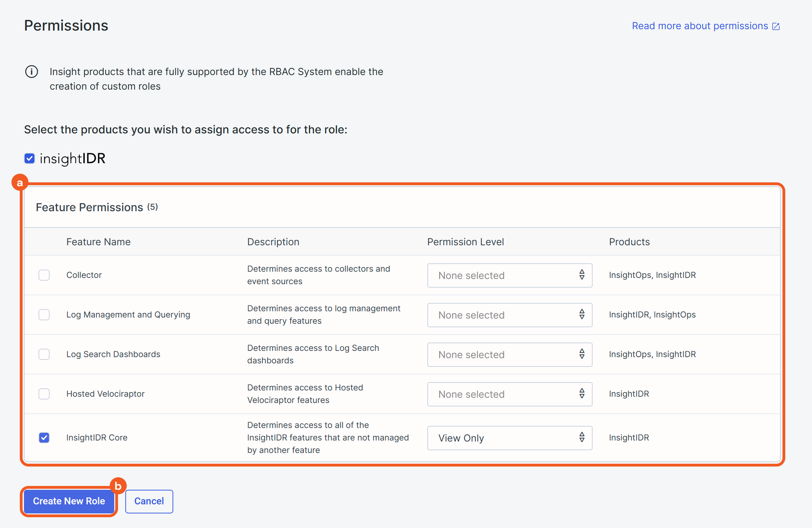Screen dimensions: 812x528
Task: Uncheck the InsightIDR Core checkbox
Action: (44, 437)
